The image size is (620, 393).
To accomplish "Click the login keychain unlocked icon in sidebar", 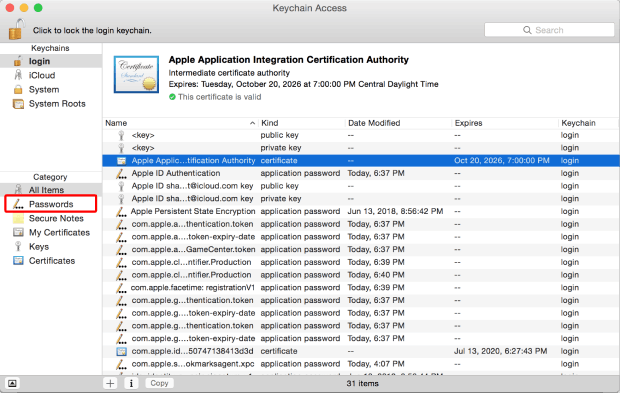I will click(x=18, y=61).
